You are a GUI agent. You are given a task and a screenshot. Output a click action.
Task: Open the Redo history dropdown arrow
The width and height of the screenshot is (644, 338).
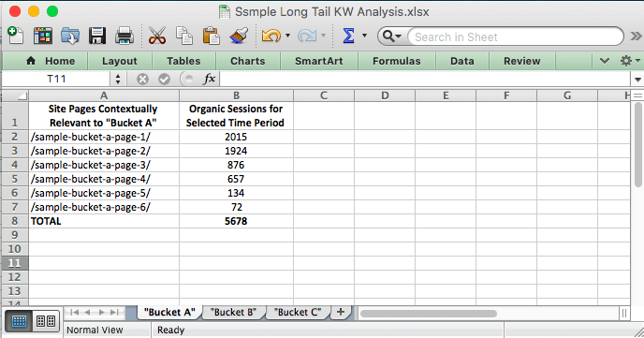[x=323, y=36]
